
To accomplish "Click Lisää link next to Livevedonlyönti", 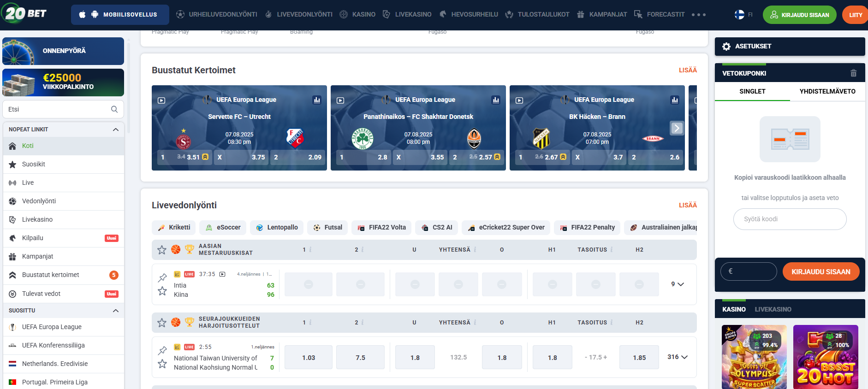I will click(x=688, y=205).
